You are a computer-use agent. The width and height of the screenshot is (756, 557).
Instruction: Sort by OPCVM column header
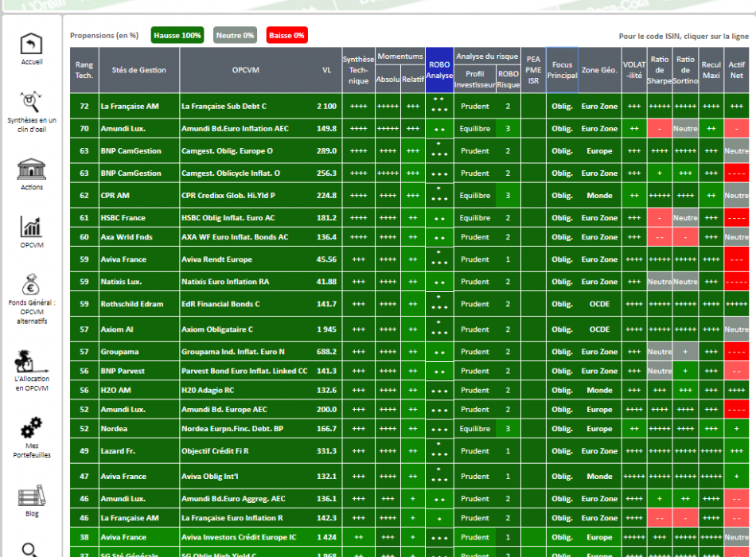(245, 70)
